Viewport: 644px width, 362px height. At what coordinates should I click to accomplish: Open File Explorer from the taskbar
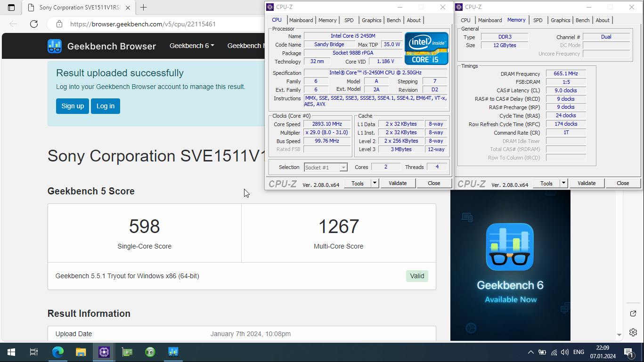(x=81, y=352)
